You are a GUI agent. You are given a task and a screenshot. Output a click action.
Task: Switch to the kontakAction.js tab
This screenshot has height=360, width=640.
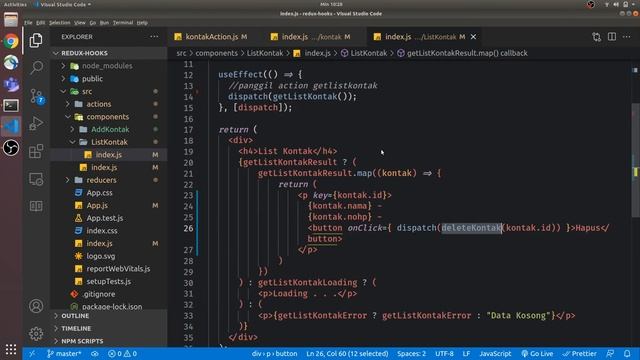point(211,37)
